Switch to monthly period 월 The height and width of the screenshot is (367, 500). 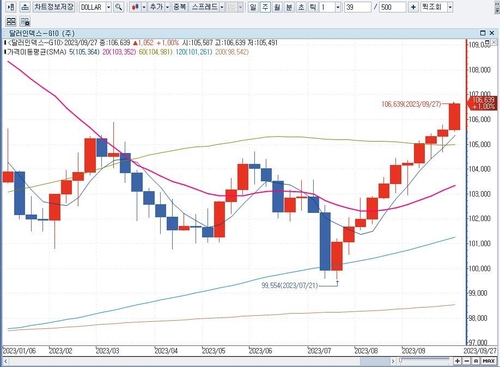coord(277,7)
